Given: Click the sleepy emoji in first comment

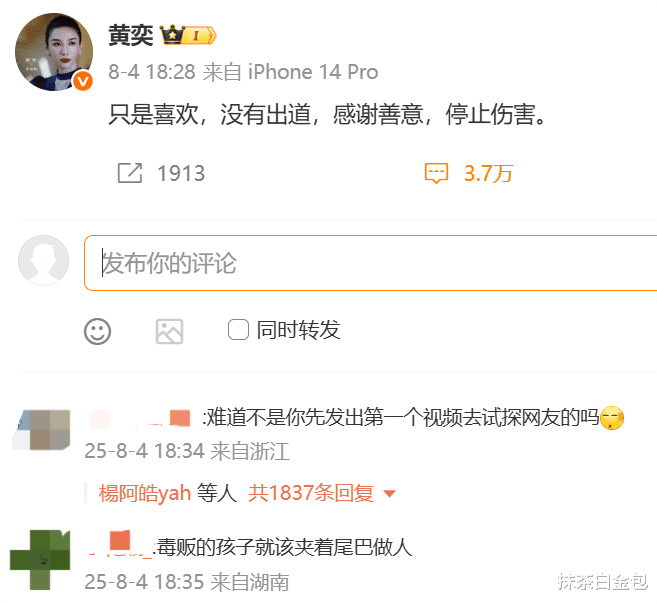Looking at the screenshot, I should point(612,418).
